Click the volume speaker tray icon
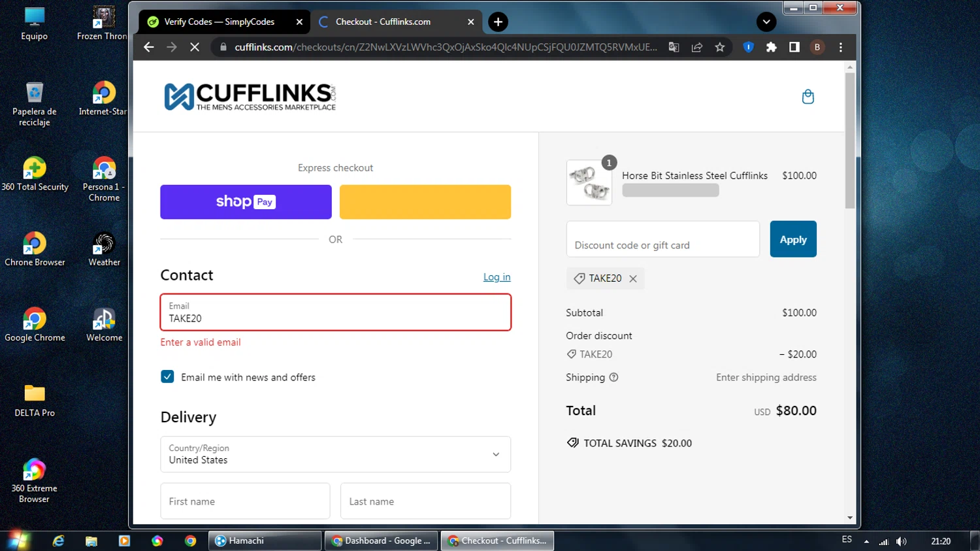Screen dimensions: 980x551 tap(902, 541)
